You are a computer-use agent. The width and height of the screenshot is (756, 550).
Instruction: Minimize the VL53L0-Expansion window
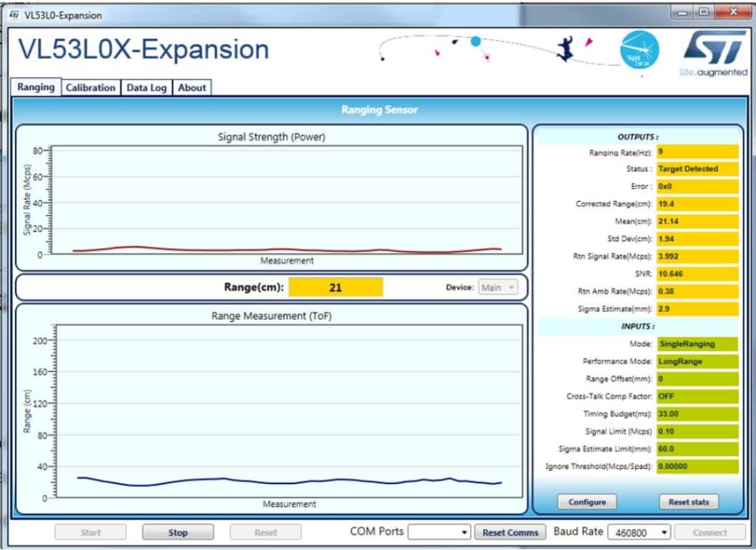(x=684, y=13)
